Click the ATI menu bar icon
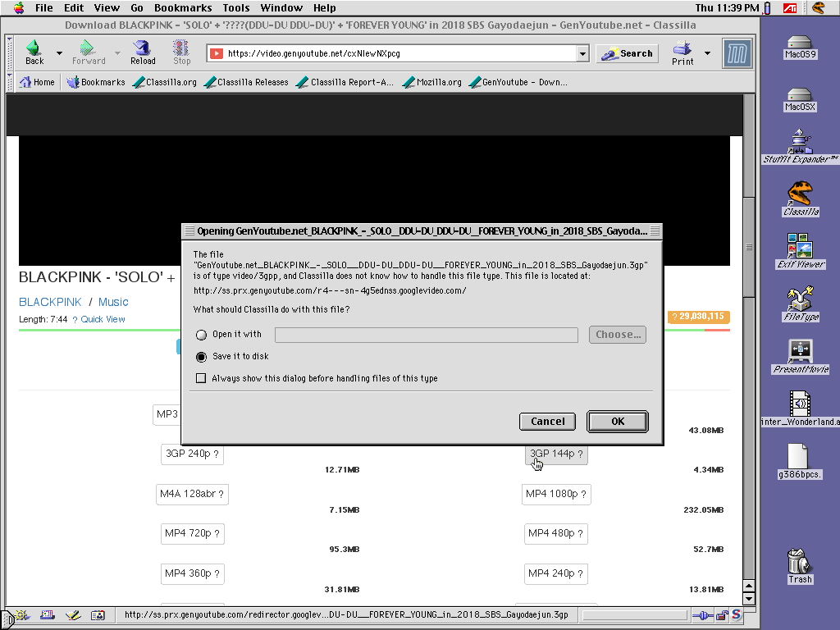This screenshot has width=840, height=630. pyautogui.click(x=790, y=7)
